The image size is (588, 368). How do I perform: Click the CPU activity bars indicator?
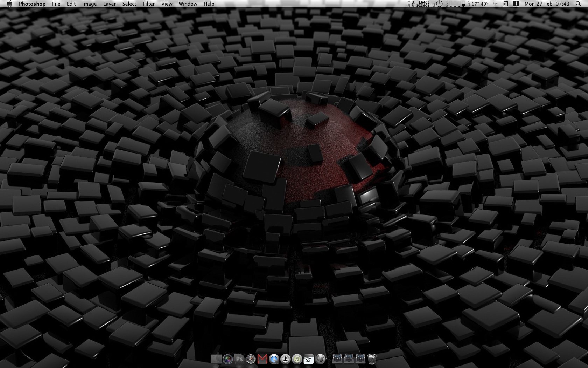tap(455, 4)
